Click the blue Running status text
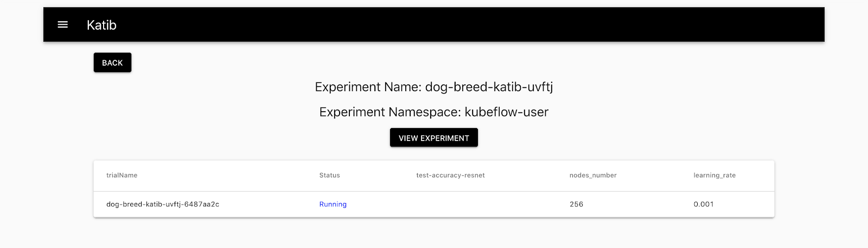The image size is (868, 248). point(333,204)
